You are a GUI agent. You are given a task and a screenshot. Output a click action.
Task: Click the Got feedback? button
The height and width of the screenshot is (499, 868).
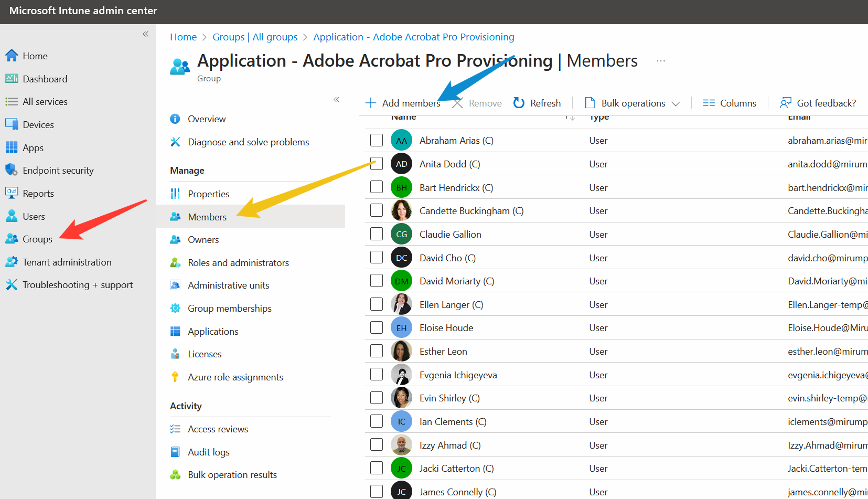click(x=818, y=103)
